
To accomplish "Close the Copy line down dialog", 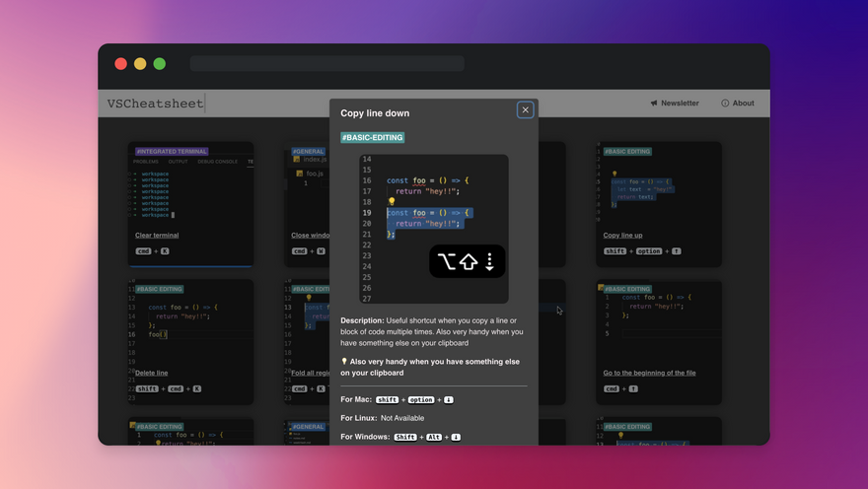I will pos(525,110).
